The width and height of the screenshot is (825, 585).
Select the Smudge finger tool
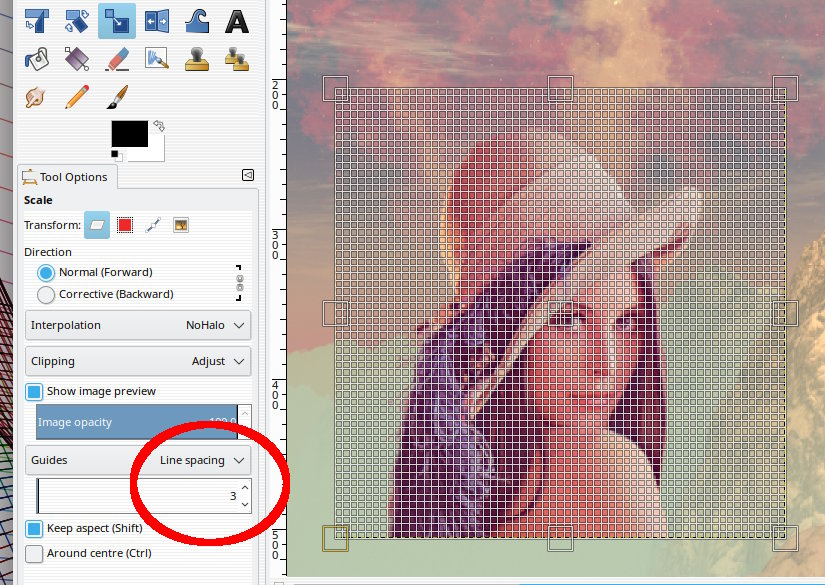point(37,97)
